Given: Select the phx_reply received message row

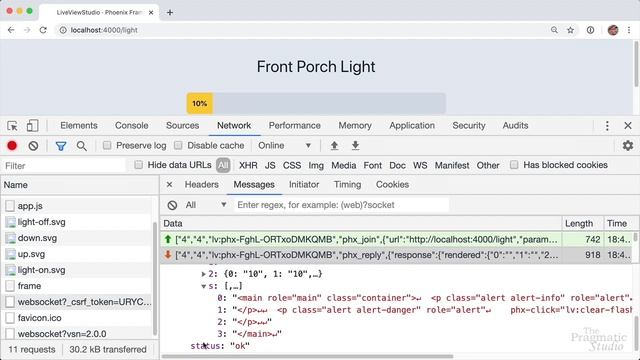Looking at the screenshot, I should (396, 255).
